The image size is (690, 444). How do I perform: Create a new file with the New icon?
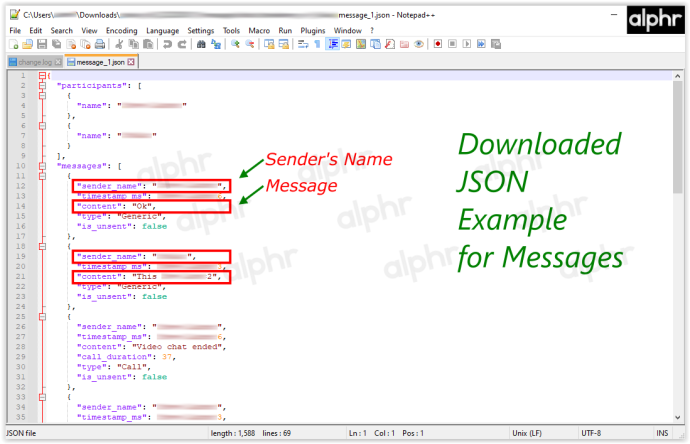pos(14,44)
